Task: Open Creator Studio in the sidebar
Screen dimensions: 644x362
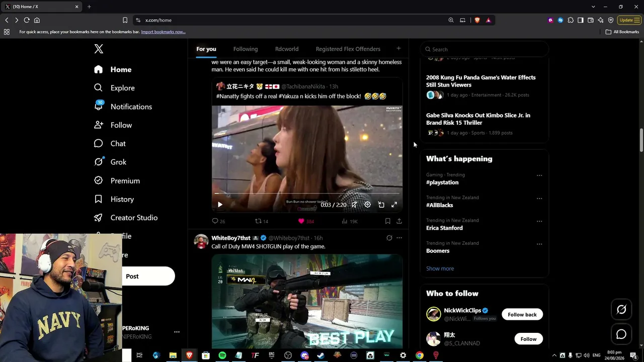Action: (x=126, y=218)
